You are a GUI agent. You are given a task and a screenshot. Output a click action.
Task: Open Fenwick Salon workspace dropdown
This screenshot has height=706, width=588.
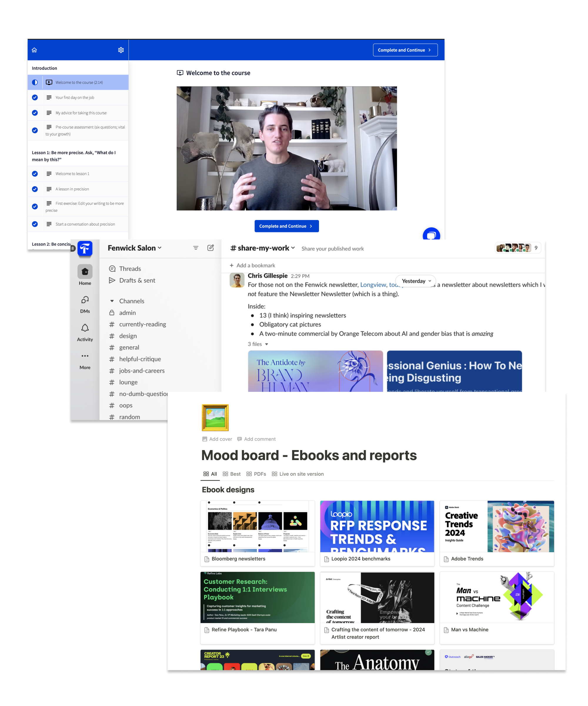135,248
